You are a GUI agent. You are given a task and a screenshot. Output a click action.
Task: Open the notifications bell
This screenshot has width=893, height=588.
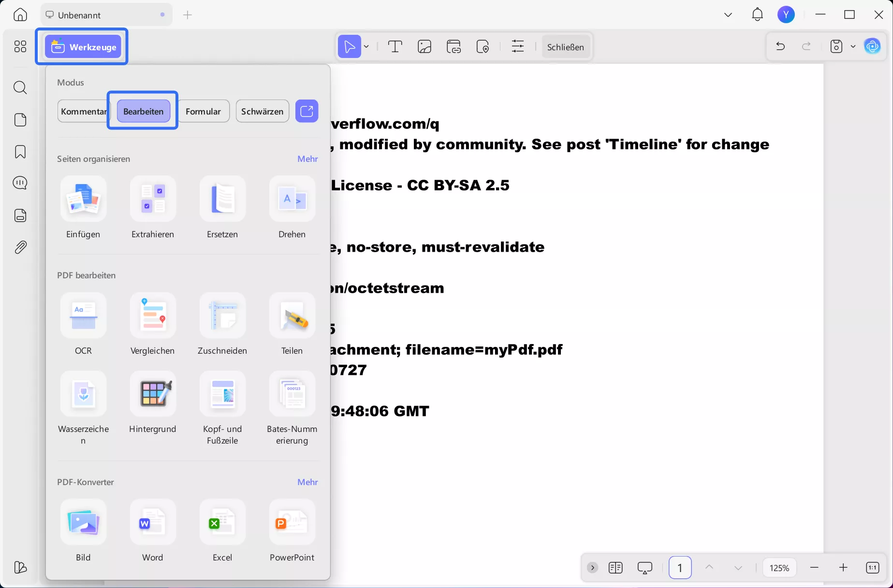tap(757, 15)
